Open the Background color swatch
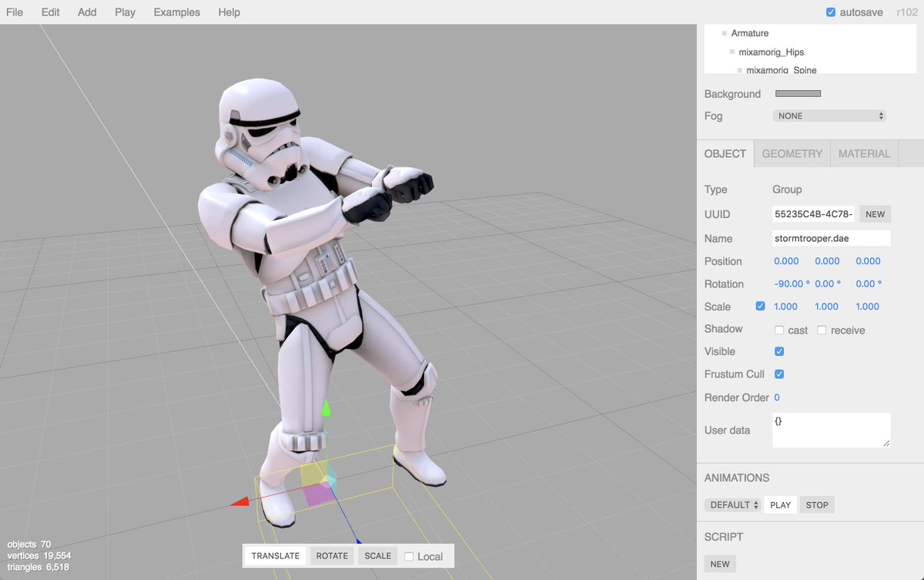 click(x=798, y=94)
